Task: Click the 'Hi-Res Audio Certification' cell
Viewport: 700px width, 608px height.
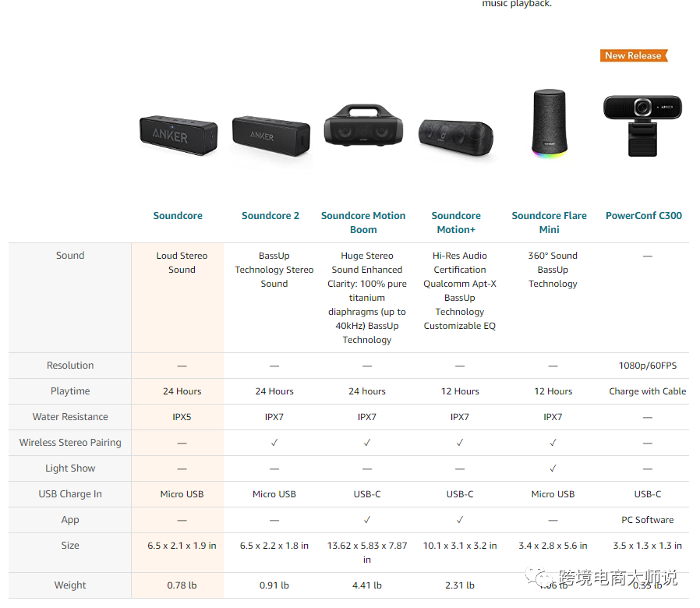Action: pyautogui.click(x=460, y=291)
